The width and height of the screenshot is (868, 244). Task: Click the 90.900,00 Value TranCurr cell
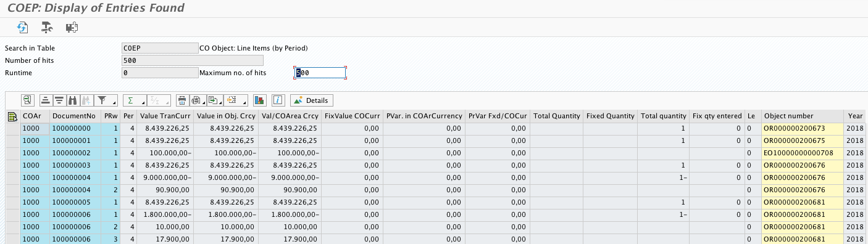(165, 190)
